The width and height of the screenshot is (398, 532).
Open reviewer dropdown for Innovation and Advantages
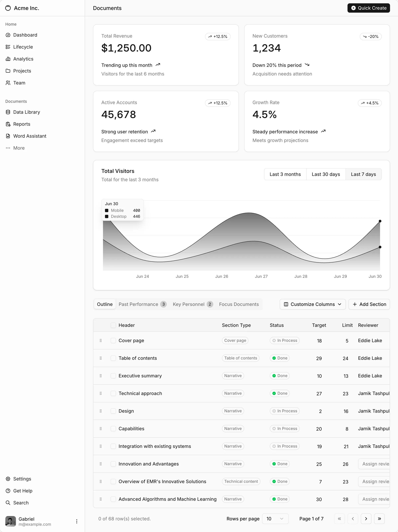click(x=374, y=464)
